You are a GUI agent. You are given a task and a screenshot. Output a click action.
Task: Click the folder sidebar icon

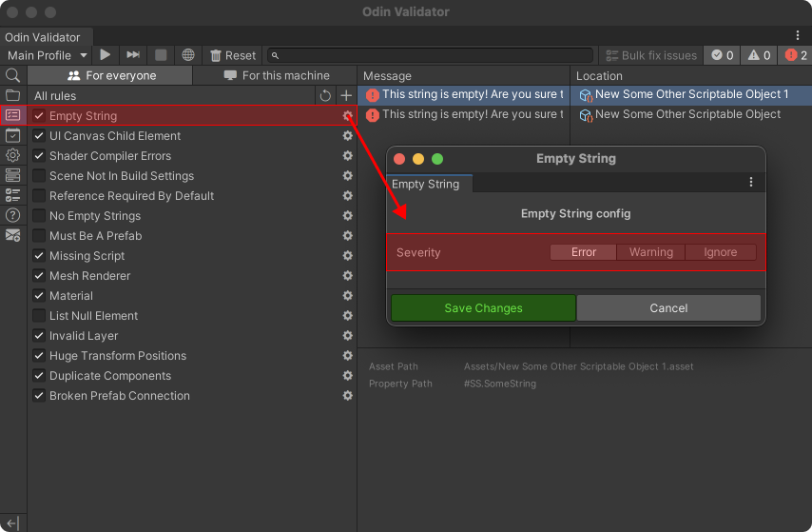point(13,95)
